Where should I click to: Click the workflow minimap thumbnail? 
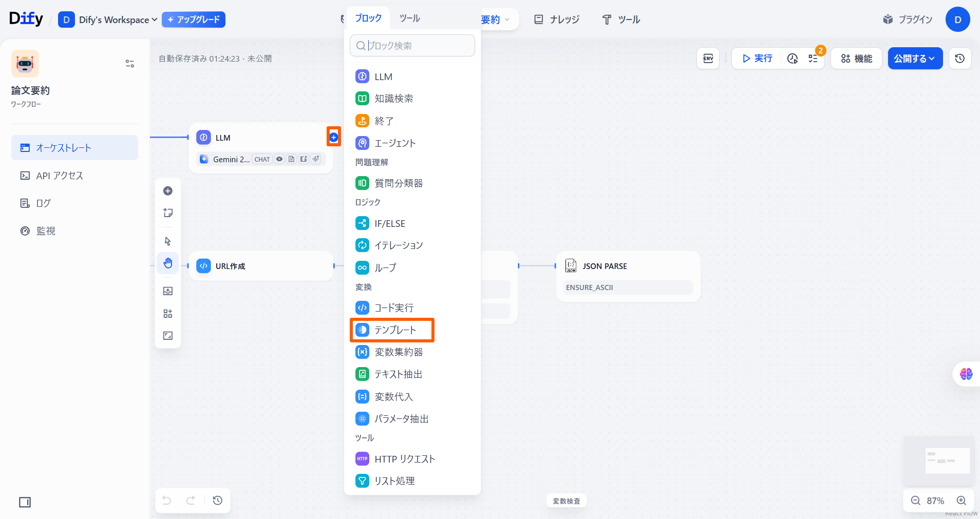[x=939, y=460]
